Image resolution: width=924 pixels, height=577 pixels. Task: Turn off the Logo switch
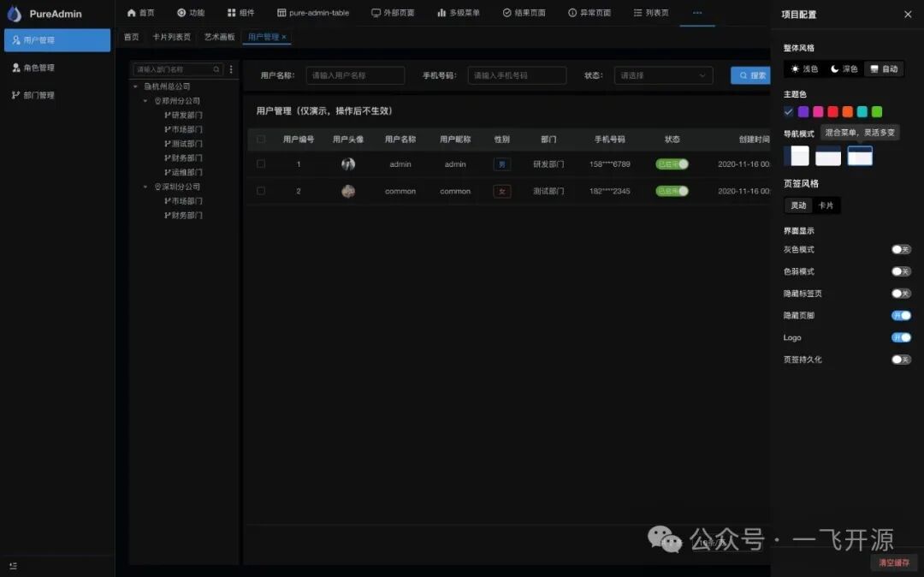(901, 338)
